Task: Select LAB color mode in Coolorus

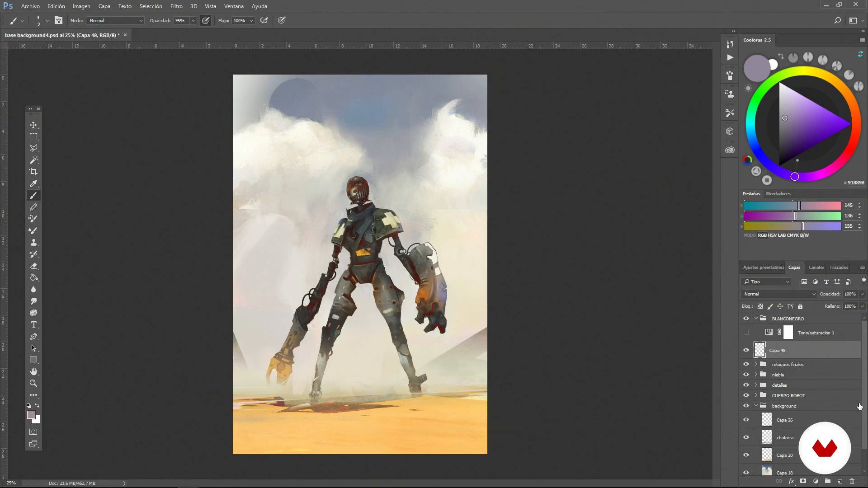Action: click(782, 235)
